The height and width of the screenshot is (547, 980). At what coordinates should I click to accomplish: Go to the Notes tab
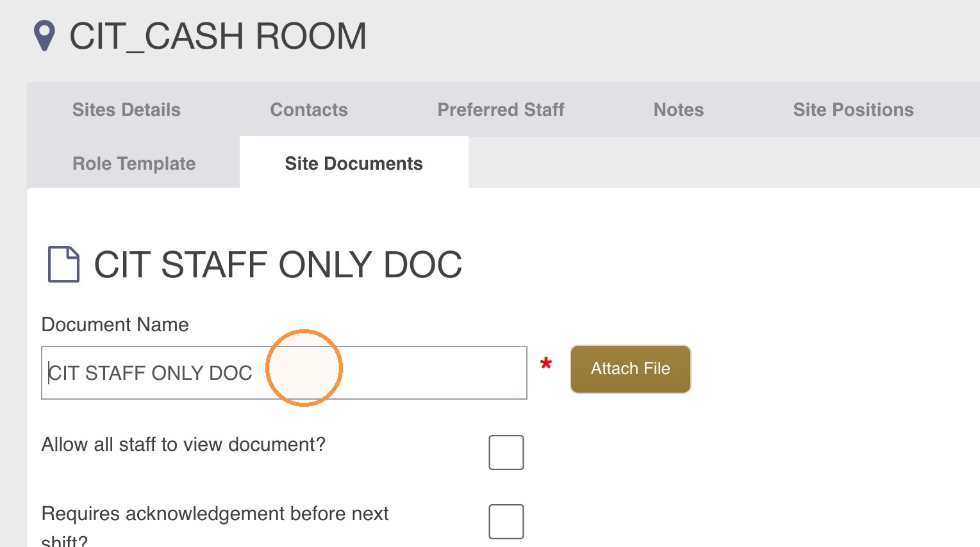[679, 110]
